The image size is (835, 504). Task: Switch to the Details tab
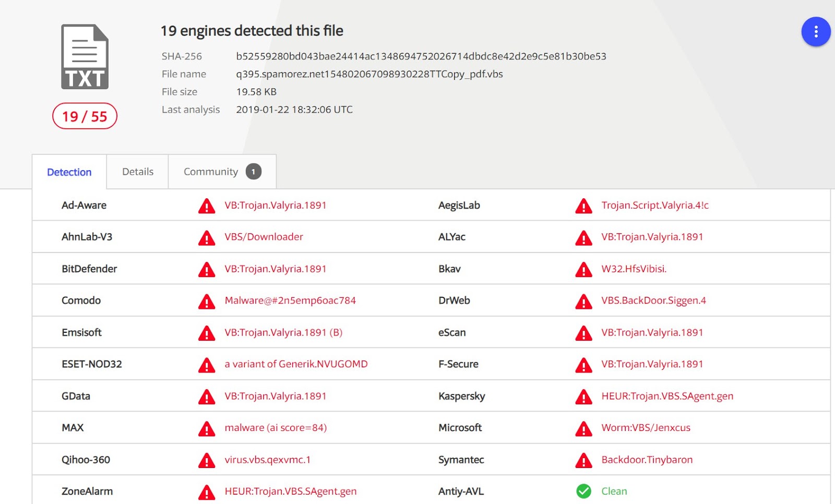pos(138,172)
